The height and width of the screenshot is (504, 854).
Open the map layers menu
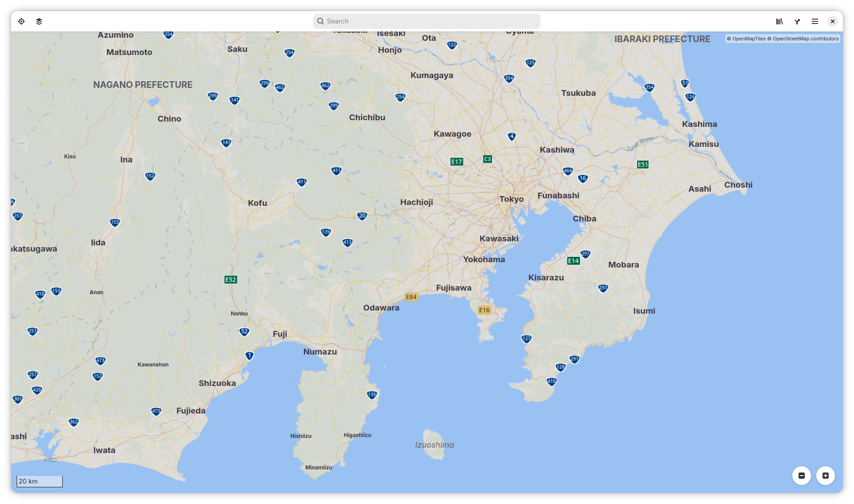[x=39, y=21]
